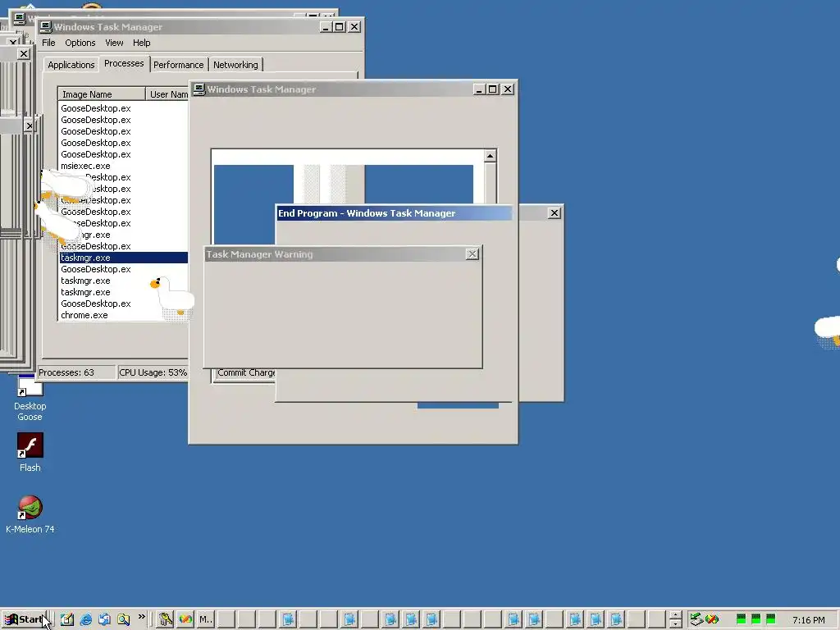This screenshot has height=630, width=840.
Task: Click the Show Desktop quick launch icon
Action: click(x=67, y=619)
